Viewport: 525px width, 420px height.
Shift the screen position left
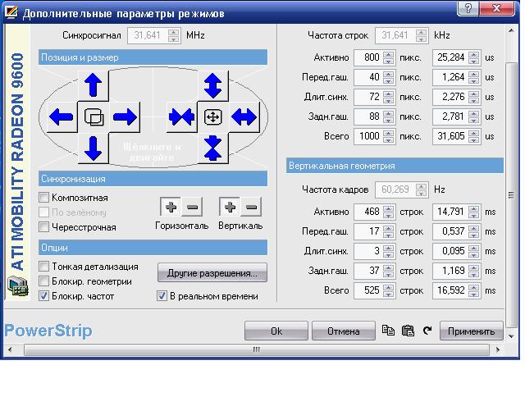pos(62,116)
